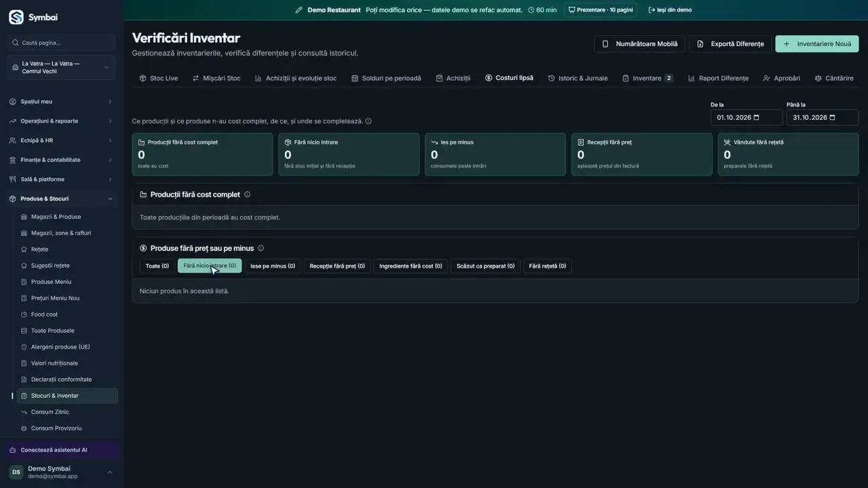The image size is (868, 488).
Task: Select the Fără rețetă (0) filter
Action: click(x=547, y=266)
